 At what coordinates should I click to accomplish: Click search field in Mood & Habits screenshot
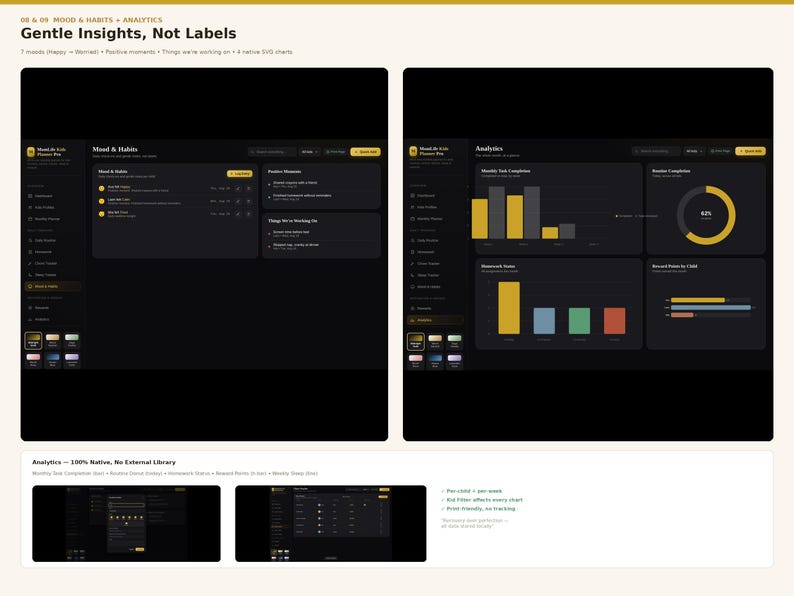click(x=272, y=152)
